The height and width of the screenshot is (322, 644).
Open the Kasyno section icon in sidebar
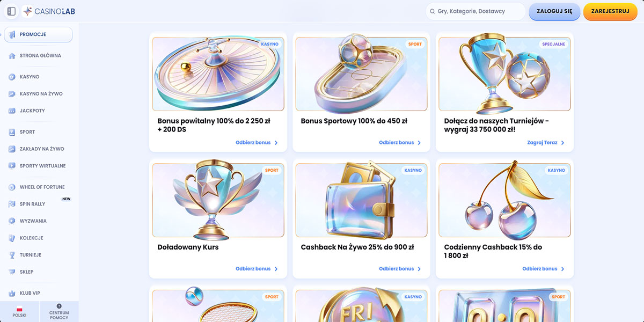click(12, 77)
